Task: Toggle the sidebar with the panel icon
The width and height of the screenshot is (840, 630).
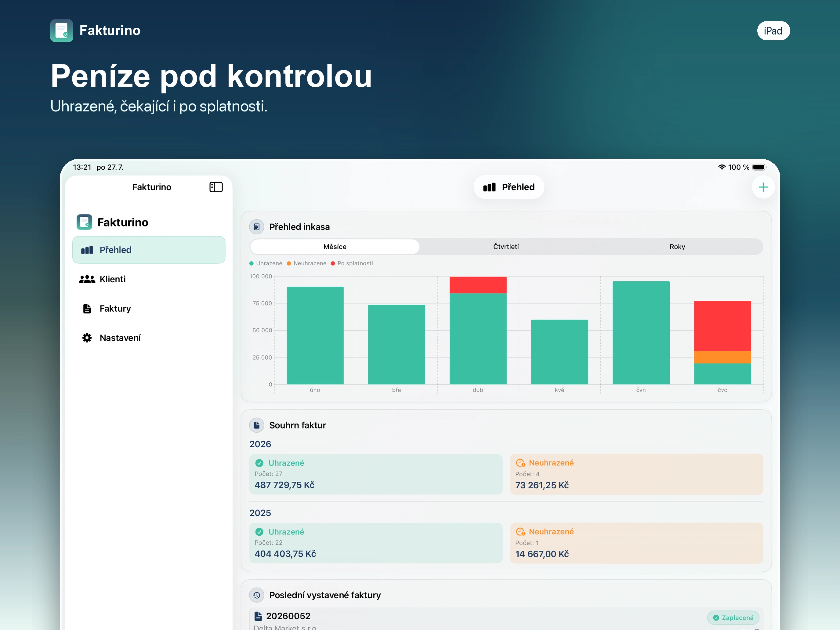Action: pyautogui.click(x=216, y=187)
